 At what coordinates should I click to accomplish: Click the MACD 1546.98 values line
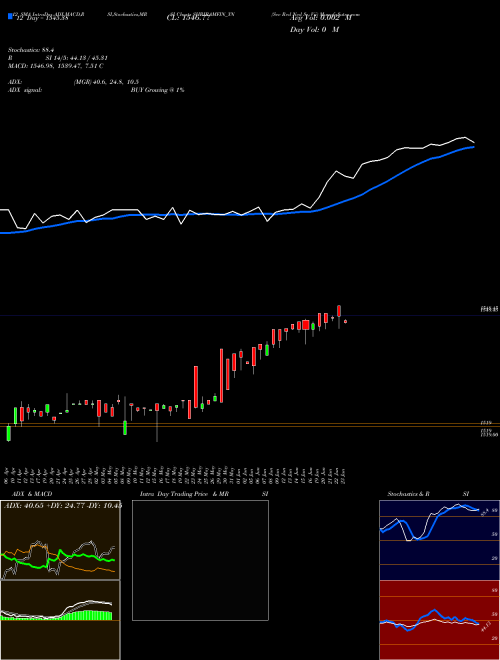[56, 66]
